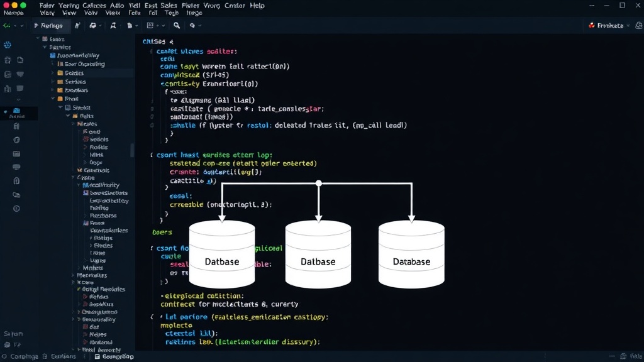Open the Vlorg menu

coord(211,6)
